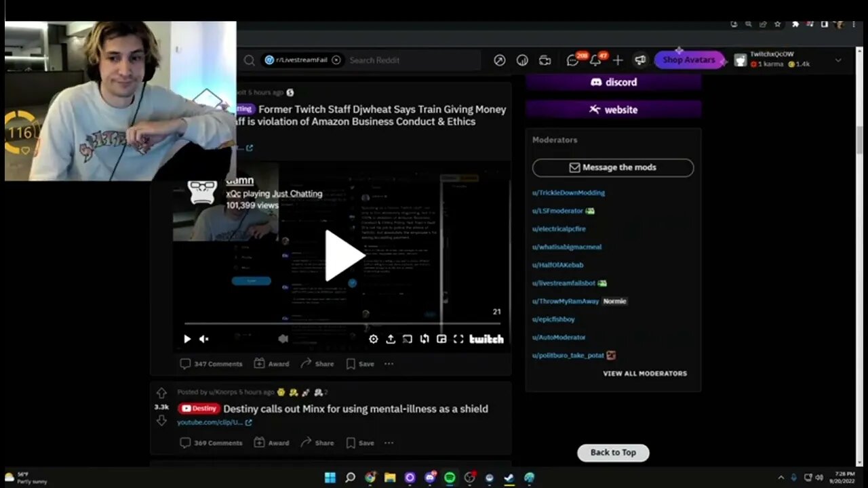The image size is (868, 488).
Task: Click the clip loop arrows icon
Action: (425, 339)
